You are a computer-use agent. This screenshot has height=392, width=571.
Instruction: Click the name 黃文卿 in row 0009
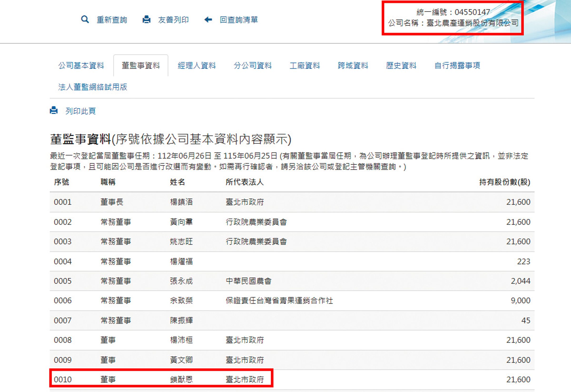[x=181, y=360]
